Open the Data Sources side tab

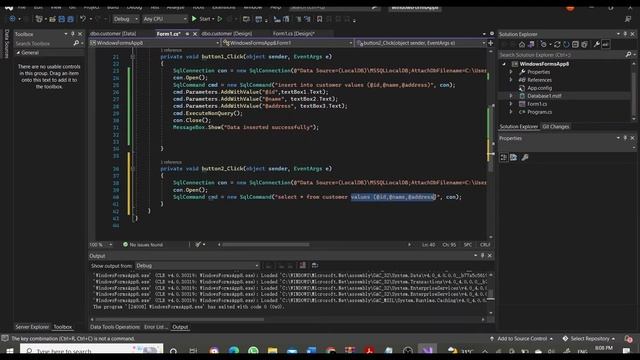pos(6,43)
